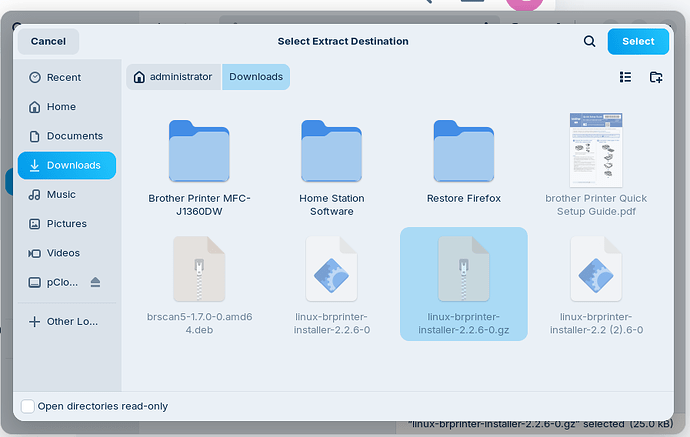The width and height of the screenshot is (690, 437).
Task: Switch to list view icon
Action: [x=625, y=77]
